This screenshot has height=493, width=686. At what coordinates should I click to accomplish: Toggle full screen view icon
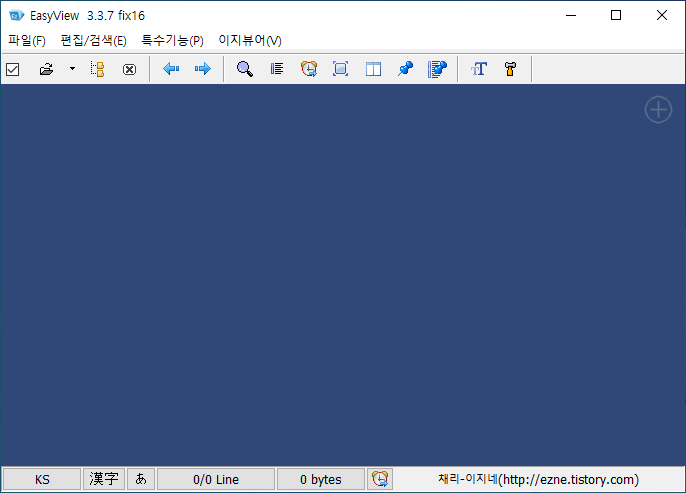pos(340,69)
